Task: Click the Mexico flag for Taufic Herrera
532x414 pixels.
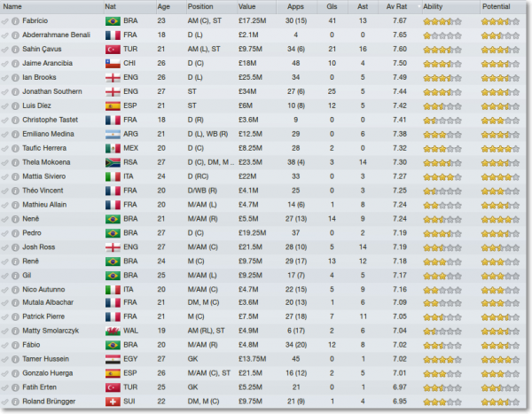Action: tap(113, 149)
